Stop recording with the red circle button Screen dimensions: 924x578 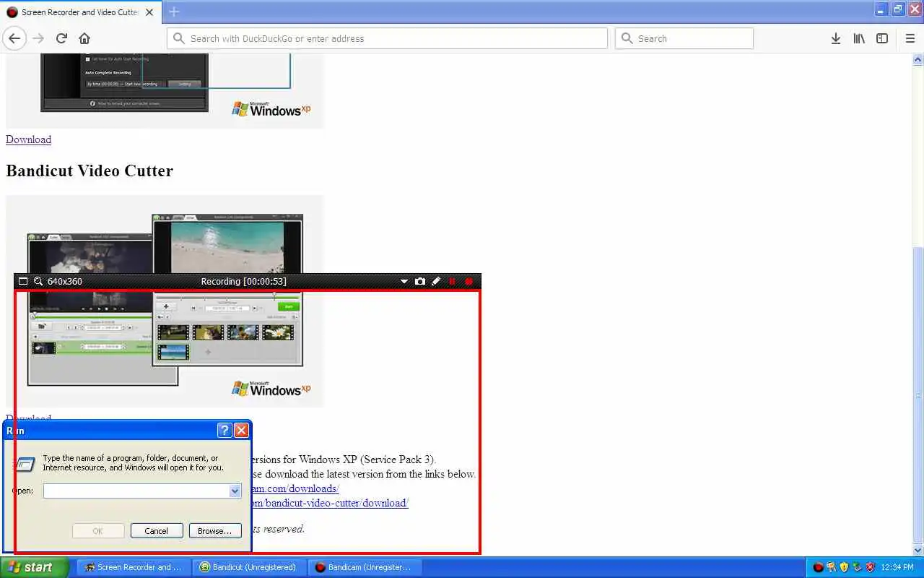point(468,282)
